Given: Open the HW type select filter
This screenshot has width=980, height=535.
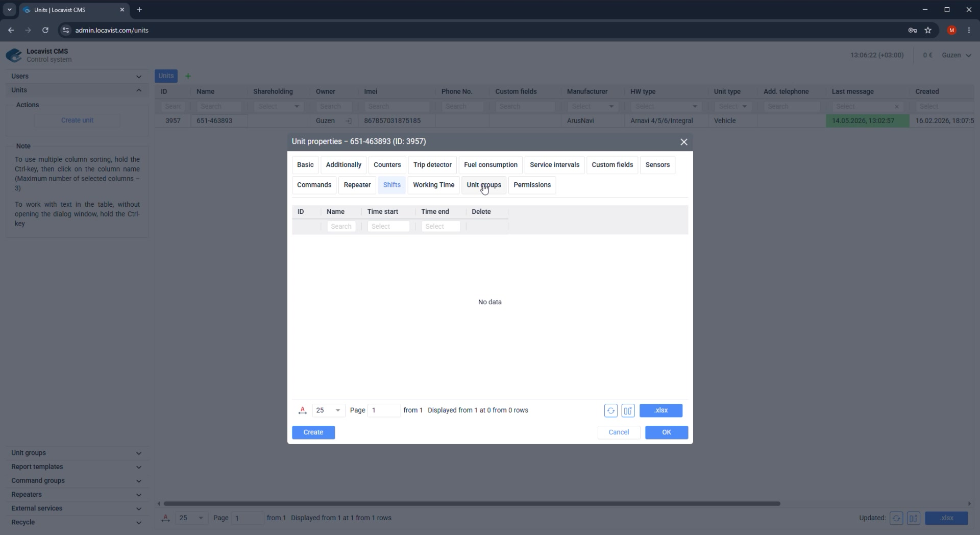Looking at the screenshot, I should pos(666,107).
